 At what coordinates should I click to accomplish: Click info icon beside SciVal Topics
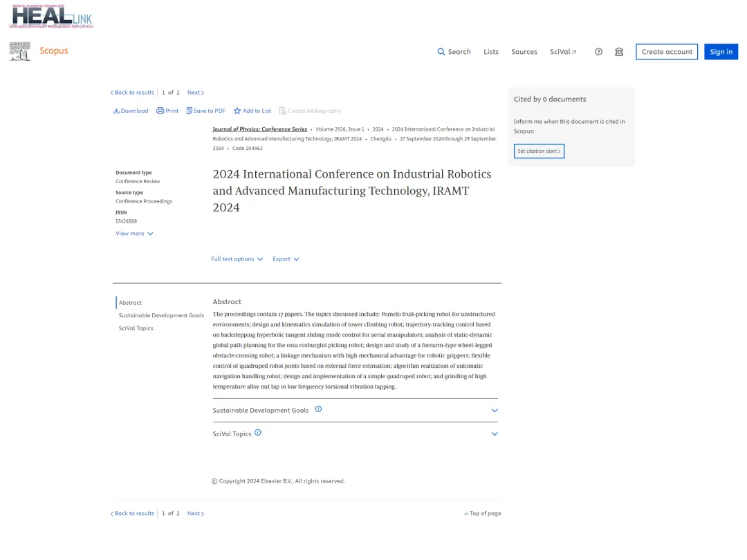[258, 433]
